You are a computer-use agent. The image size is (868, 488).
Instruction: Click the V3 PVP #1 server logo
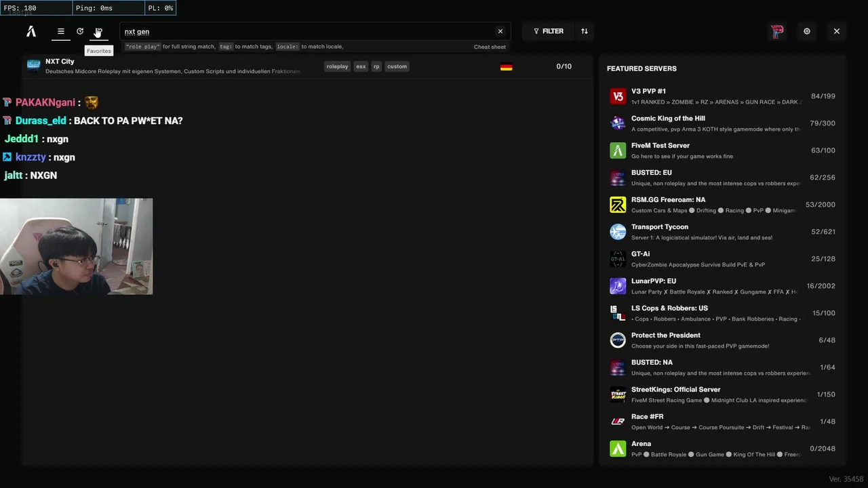point(618,96)
